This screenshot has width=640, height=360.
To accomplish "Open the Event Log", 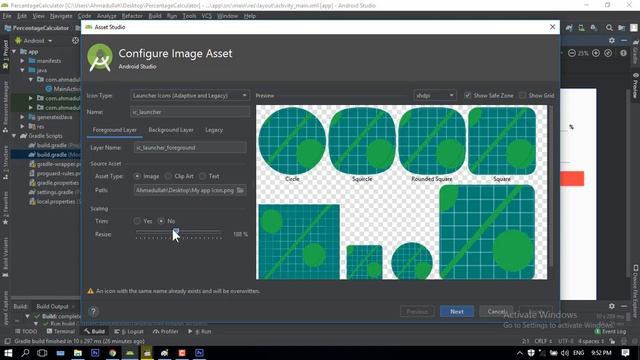I will (611, 331).
